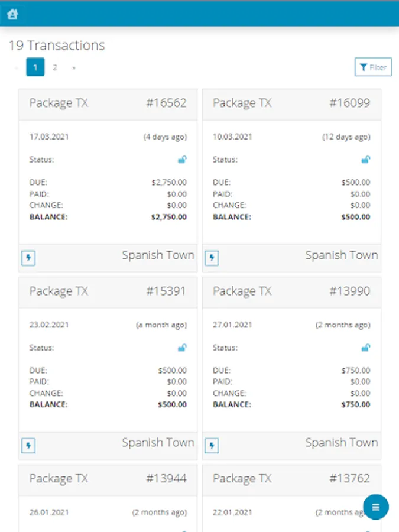The height and width of the screenshot is (532, 399).
Task: Click lightning action icon for transaction #16099
Action: [212, 258]
